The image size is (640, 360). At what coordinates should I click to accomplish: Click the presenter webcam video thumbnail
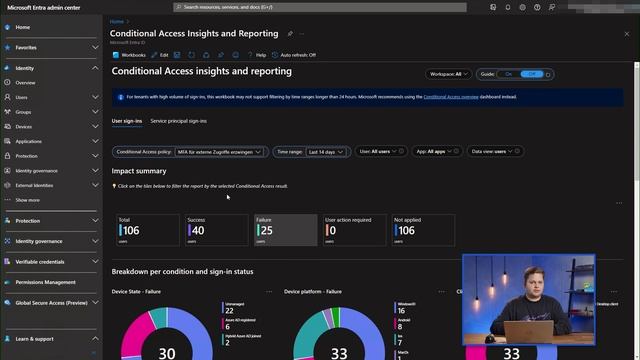pos(529,300)
